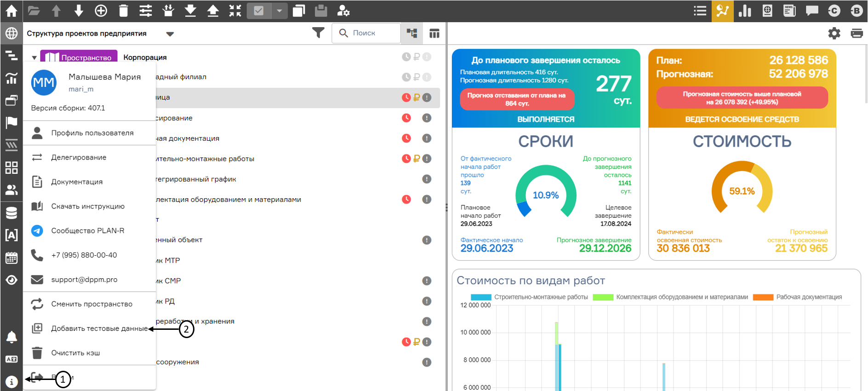Print dashboard with the printer icon
The height and width of the screenshot is (391, 868).
tap(857, 33)
